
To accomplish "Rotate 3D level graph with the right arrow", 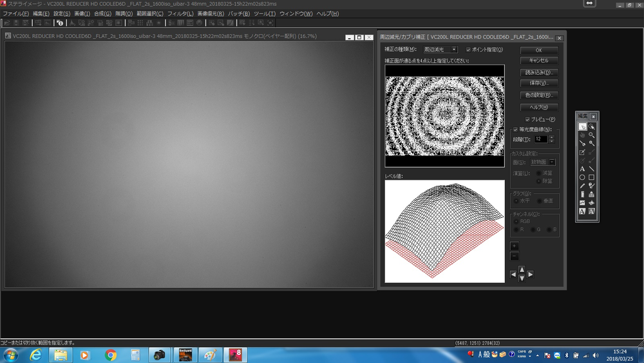I will [531, 274].
